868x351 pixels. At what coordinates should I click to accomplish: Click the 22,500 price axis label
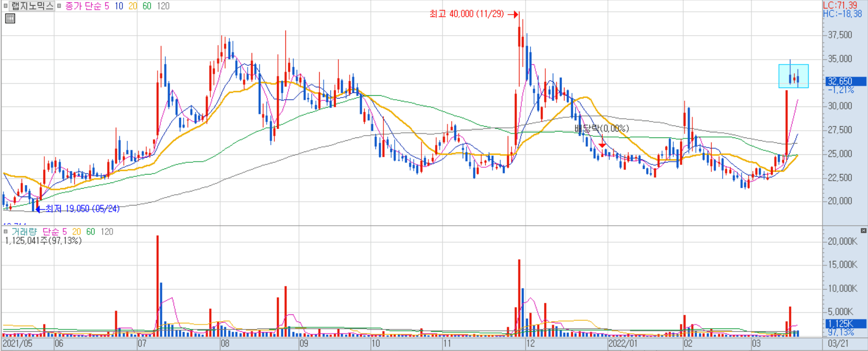coord(840,177)
